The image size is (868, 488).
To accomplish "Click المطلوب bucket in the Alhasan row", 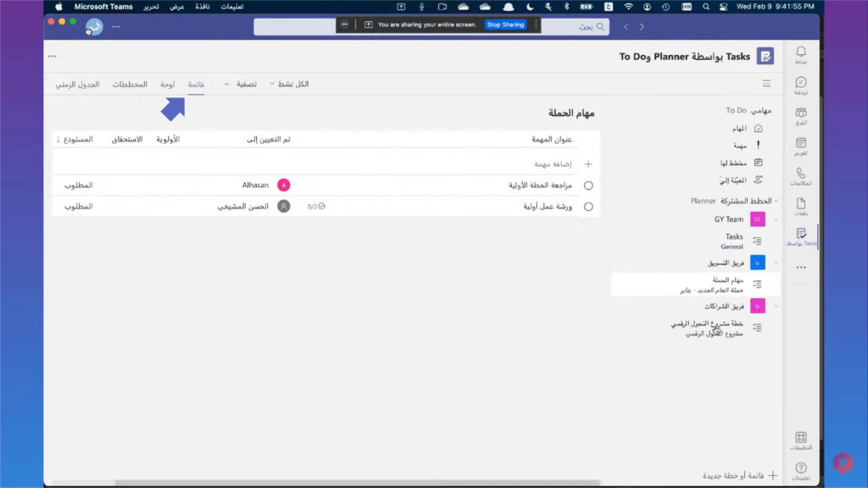I will click(79, 186).
